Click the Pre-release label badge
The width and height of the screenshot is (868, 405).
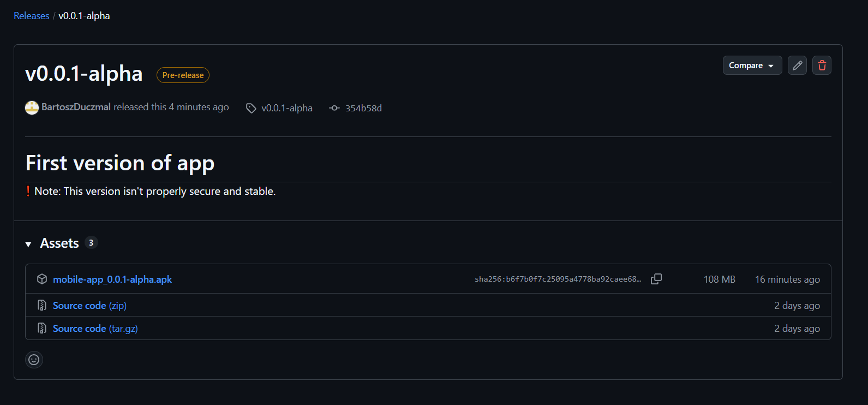coord(183,75)
